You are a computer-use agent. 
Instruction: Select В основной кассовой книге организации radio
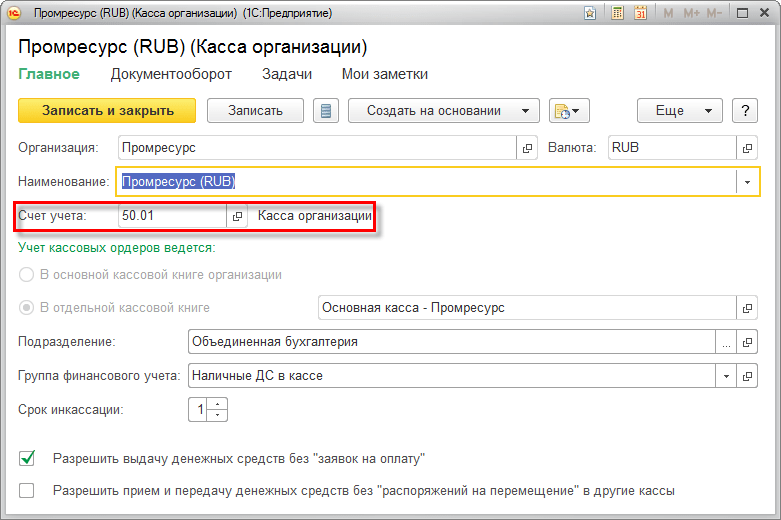[x=26, y=274]
